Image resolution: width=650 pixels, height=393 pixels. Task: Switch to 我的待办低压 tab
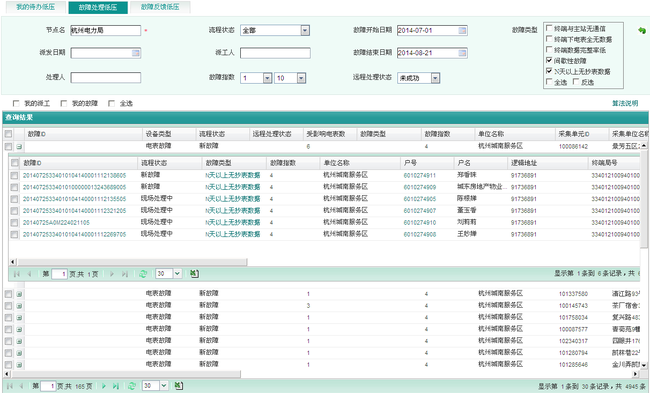coord(35,7)
